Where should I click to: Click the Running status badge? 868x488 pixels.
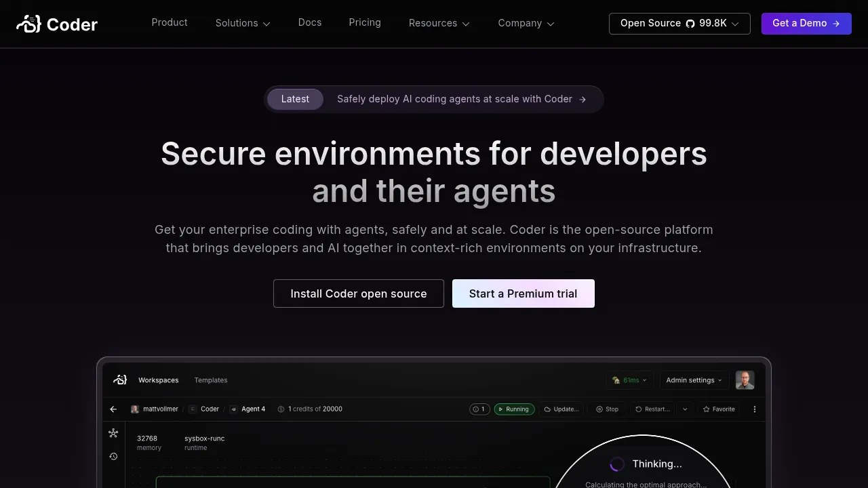[515, 409]
